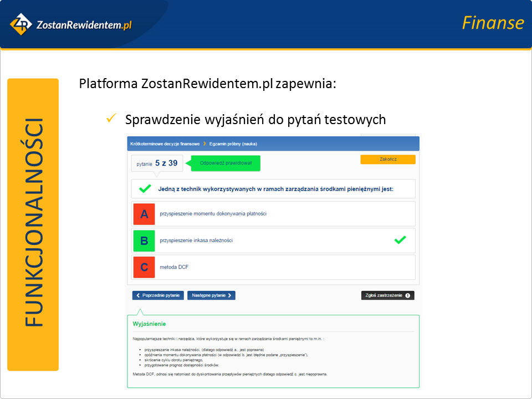This screenshot has width=532, height=399.
Task: Select the red answer tile A
Action: pos(144,214)
